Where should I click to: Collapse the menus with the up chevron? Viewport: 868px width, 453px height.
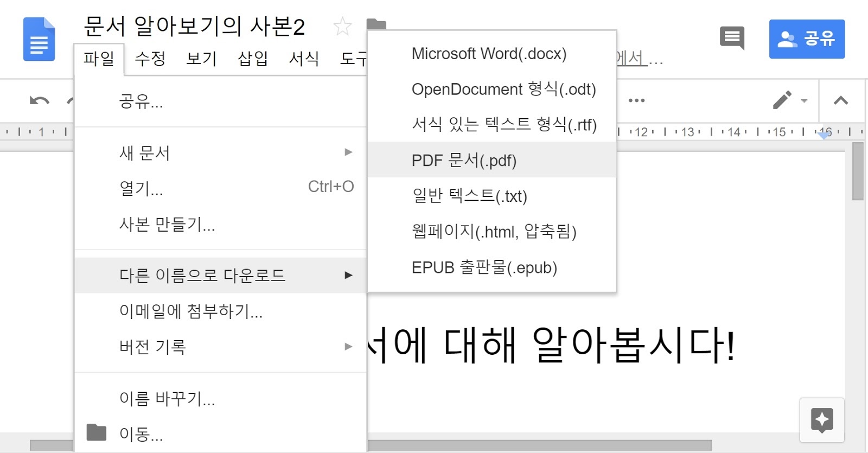pyautogui.click(x=841, y=100)
